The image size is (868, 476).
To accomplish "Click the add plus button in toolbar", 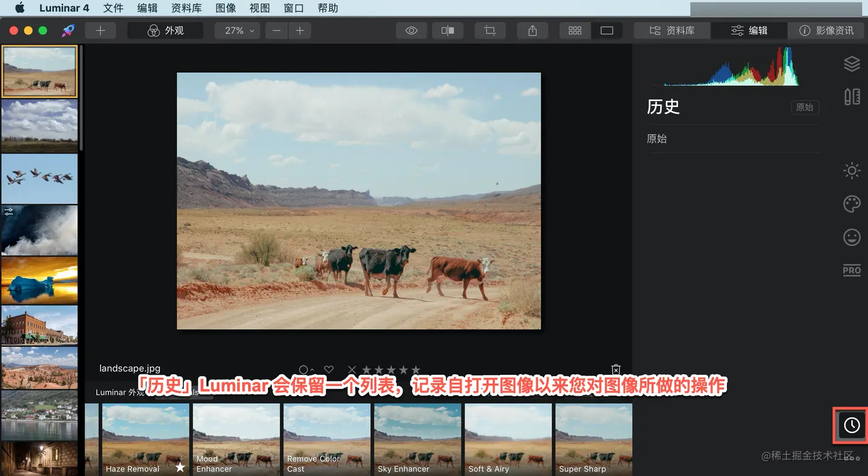I will (100, 30).
